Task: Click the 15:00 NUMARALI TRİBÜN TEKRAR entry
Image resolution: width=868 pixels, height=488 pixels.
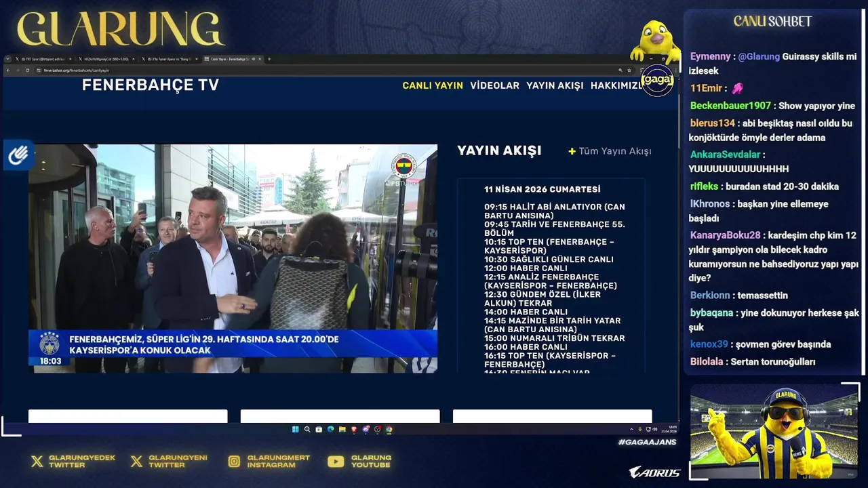Action: (554, 338)
